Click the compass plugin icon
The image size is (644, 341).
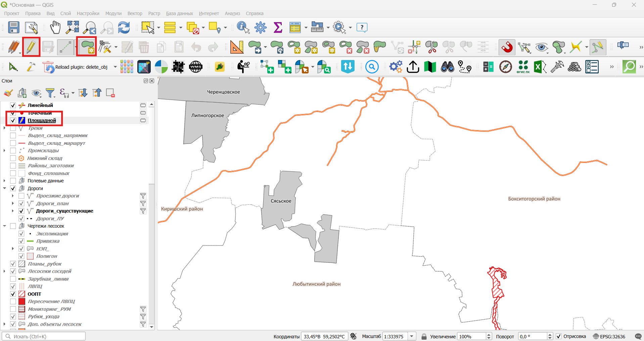tap(505, 67)
